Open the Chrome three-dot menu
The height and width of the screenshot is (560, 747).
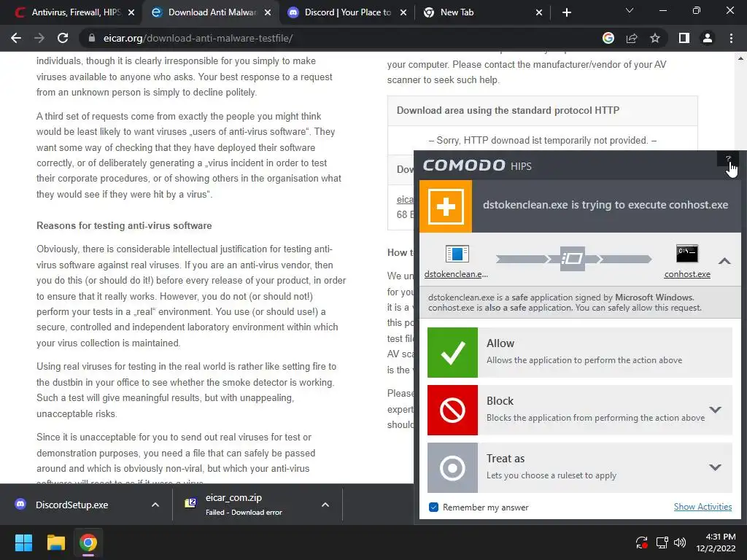[x=731, y=38]
